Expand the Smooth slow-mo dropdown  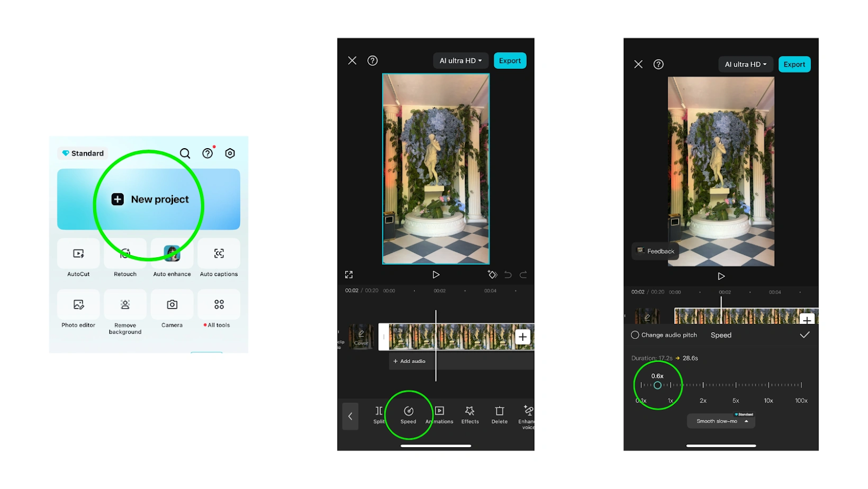721,421
